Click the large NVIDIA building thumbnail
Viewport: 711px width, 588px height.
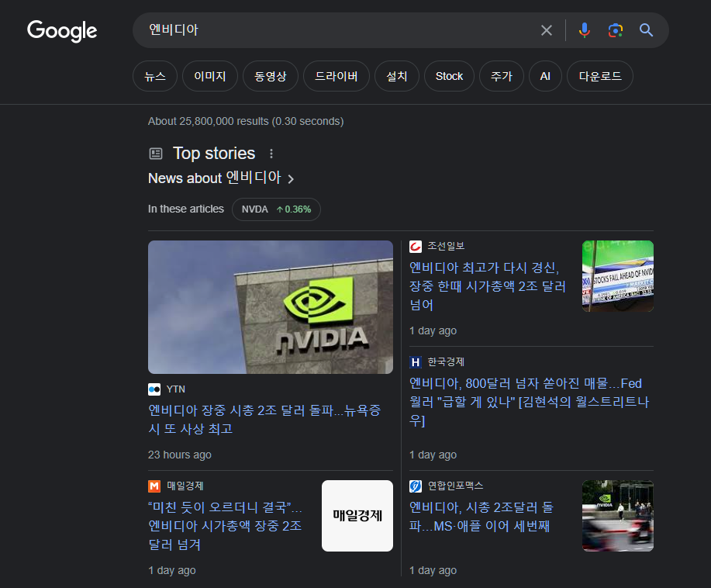coord(271,307)
